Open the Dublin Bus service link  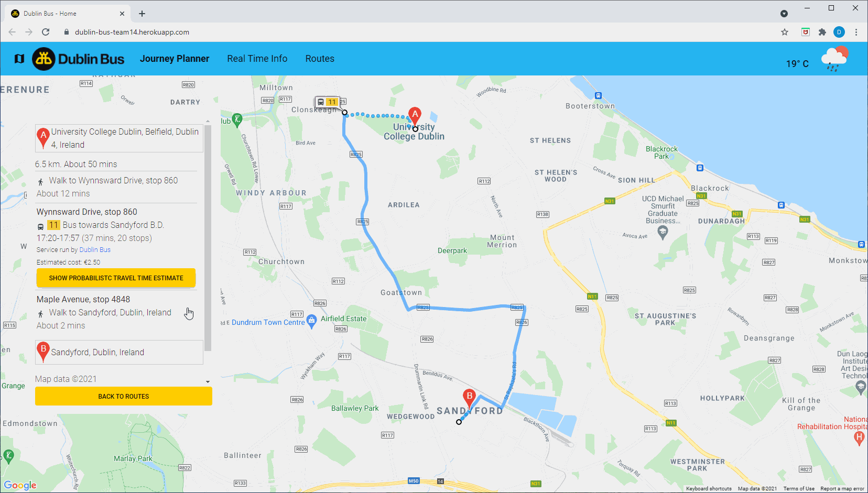tap(95, 250)
